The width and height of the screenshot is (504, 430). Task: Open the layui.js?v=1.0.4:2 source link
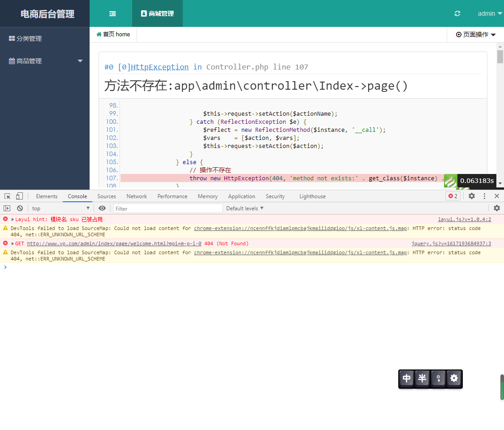tap(465, 219)
